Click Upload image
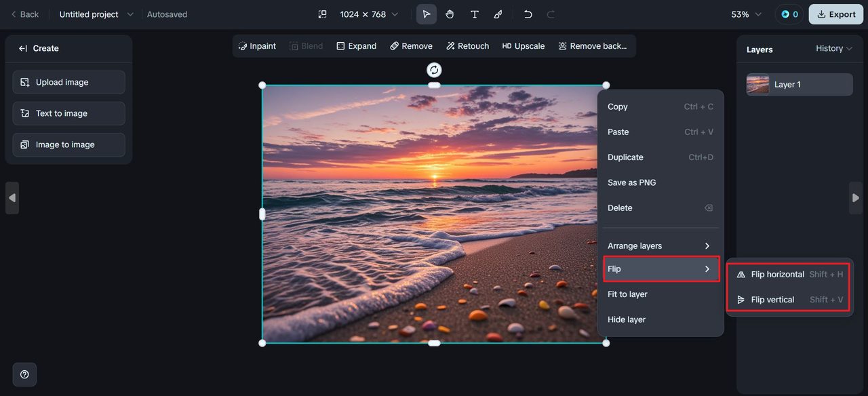This screenshot has height=396, width=868. coord(68,82)
